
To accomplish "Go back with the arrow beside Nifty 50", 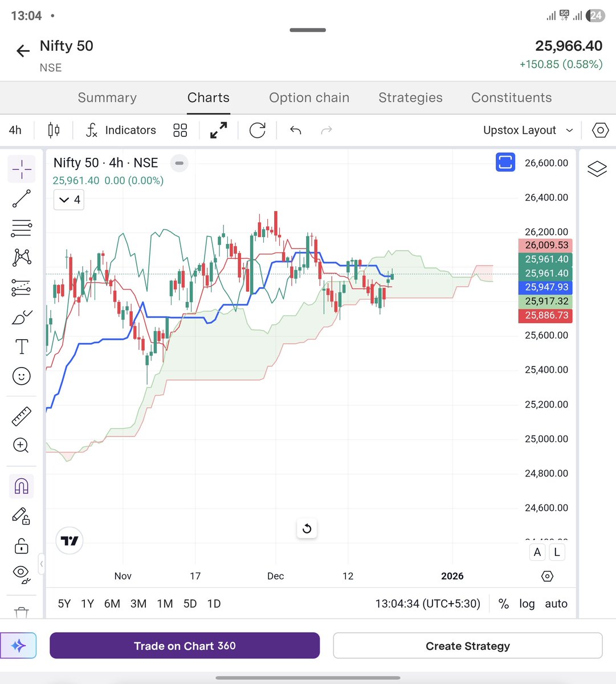I will (23, 51).
